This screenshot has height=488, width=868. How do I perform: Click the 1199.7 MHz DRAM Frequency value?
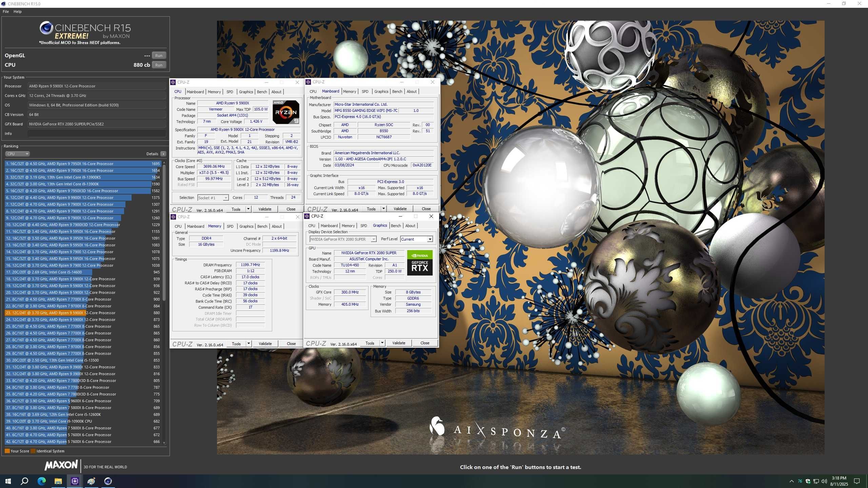(x=250, y=265)
